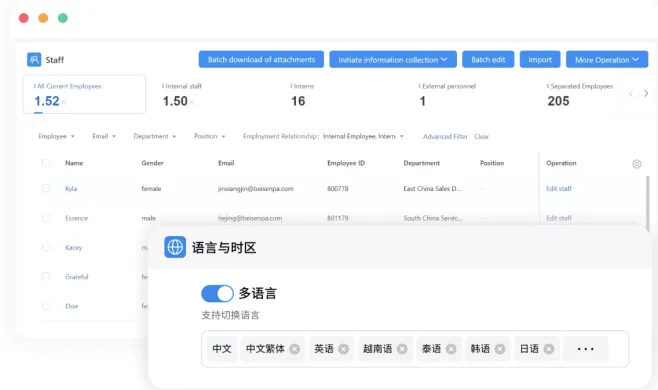Image resolution: width=658 pixels, height=390 pixels.
Task: Check the row checkbox for Kacey
Action: pyautogui.click(x=46, y=247)
